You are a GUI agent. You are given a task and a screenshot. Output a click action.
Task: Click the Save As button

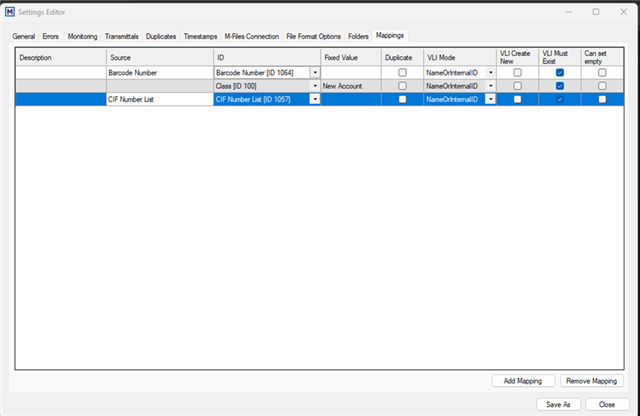558,404
